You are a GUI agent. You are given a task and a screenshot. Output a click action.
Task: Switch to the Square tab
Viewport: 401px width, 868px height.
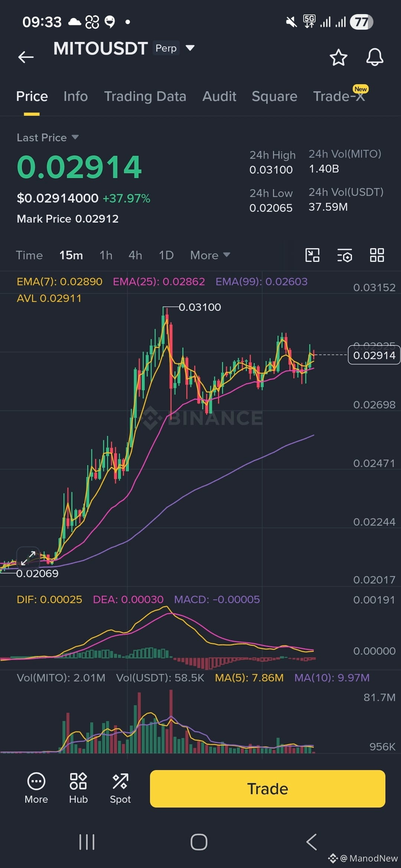tap(274, 96)
